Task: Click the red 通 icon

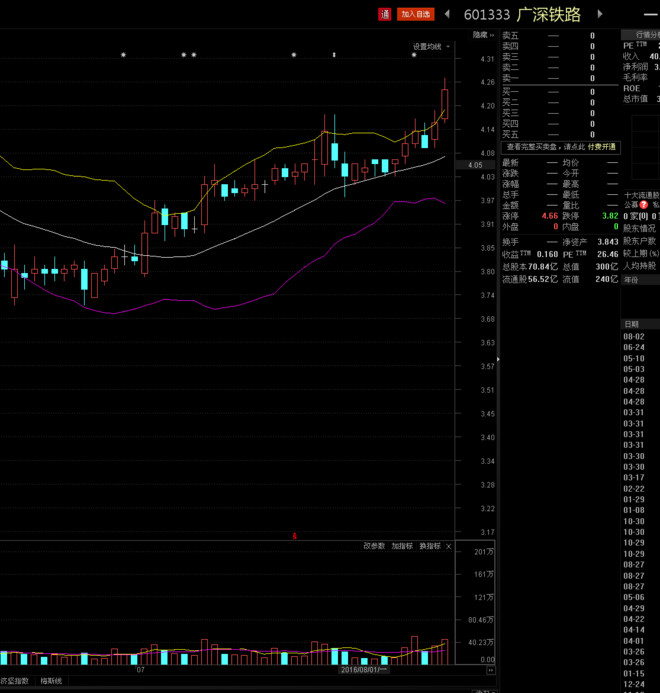Action: tap(385, 14)
